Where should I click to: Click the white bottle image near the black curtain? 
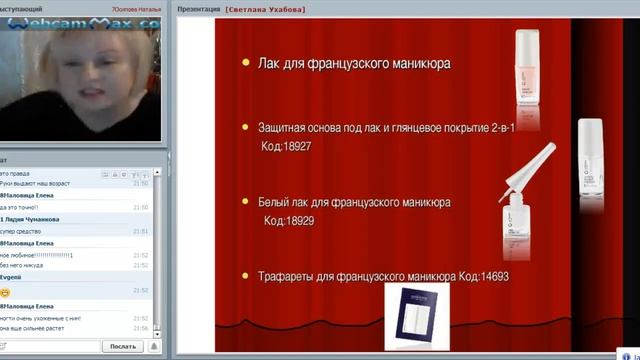[x=591, y=159]
